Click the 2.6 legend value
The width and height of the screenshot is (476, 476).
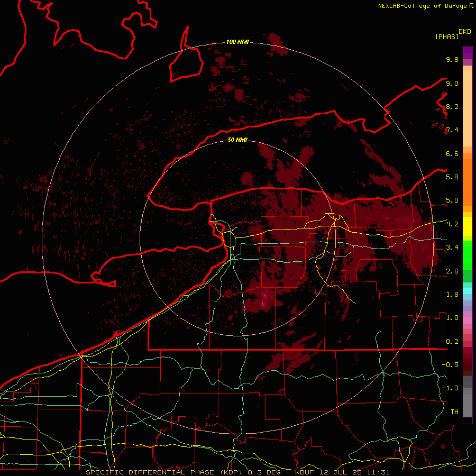pos(452,271)
